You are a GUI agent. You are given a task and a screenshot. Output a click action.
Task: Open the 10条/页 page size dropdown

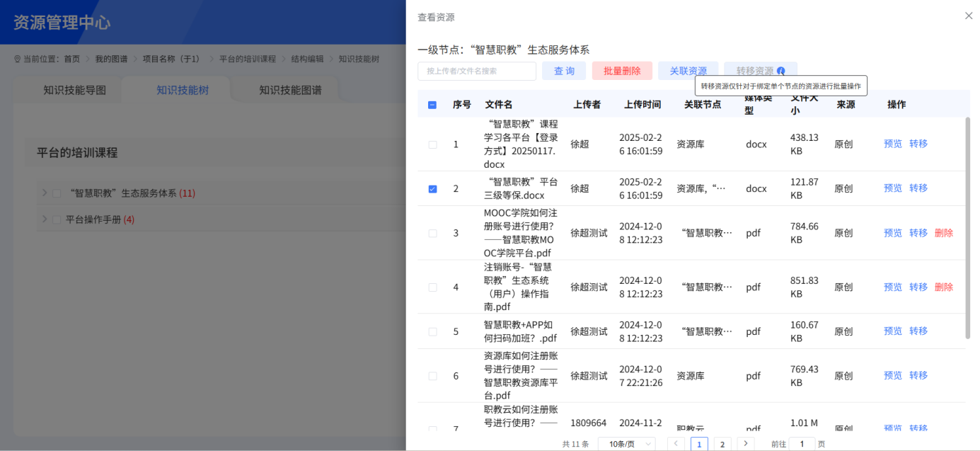coord(626,443)
